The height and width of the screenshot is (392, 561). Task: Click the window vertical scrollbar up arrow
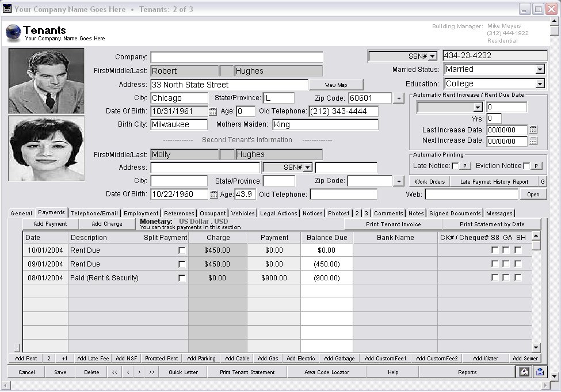point(554,21)
